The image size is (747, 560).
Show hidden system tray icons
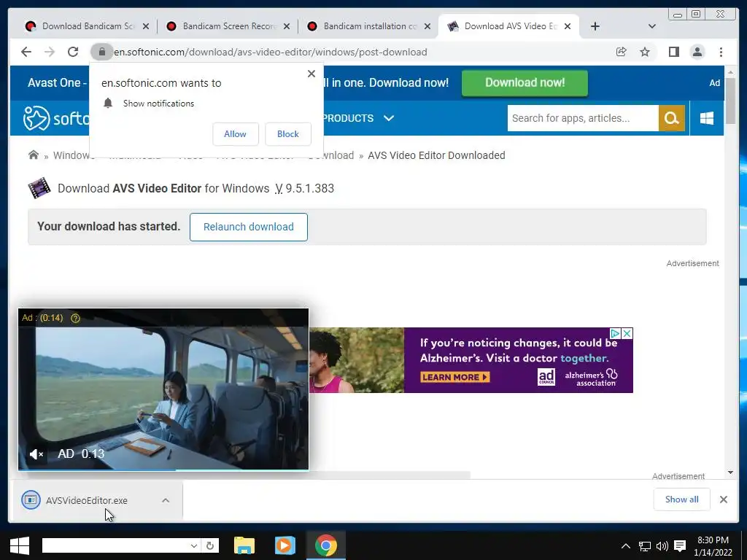coord(626,546)
